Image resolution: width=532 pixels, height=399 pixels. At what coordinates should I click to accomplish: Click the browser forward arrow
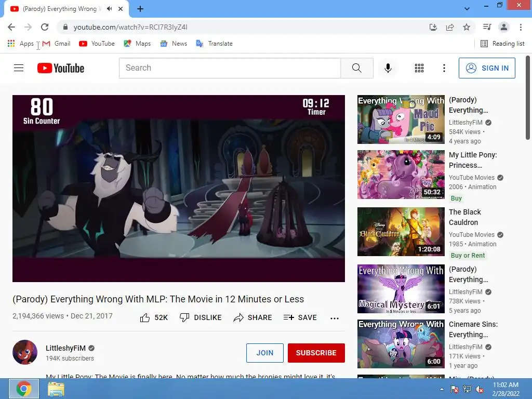pyautogui.click(x=28, y=27)
